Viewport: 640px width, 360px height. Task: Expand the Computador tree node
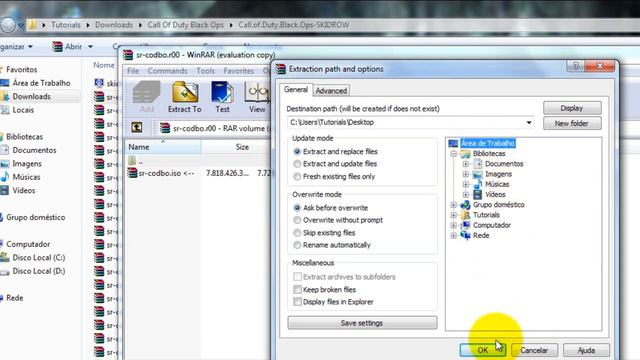pos(453,225)
